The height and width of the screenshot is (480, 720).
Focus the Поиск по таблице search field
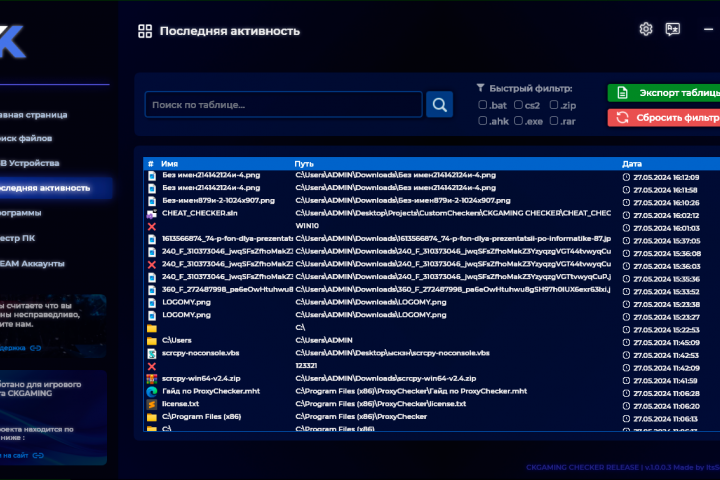pyautogui.click(x=284, y=105)
